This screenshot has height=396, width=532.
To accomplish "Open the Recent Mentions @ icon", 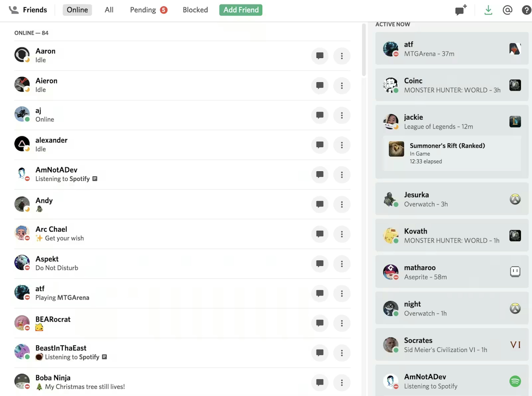I will coord(507,10).
